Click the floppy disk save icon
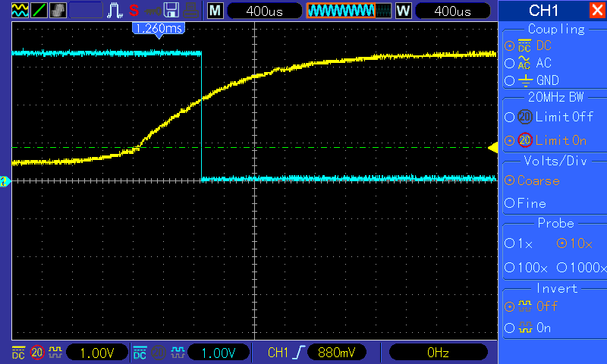607x364 pixels. pyautogui.click(x=171, y=11)
